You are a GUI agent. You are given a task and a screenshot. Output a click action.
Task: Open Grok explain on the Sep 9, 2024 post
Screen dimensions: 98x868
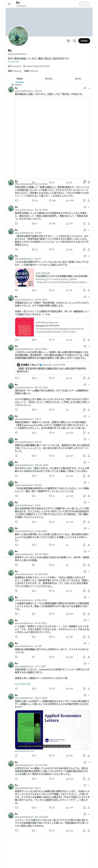[x=84, y=346]
